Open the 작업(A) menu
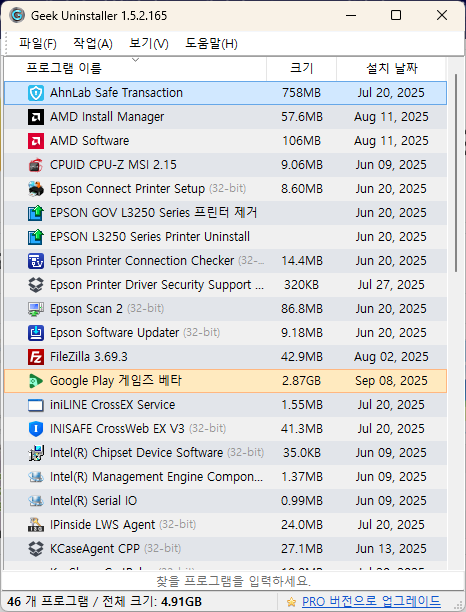Image resolution: width=466 pixels, height=612 pixels. pos(93,43)
